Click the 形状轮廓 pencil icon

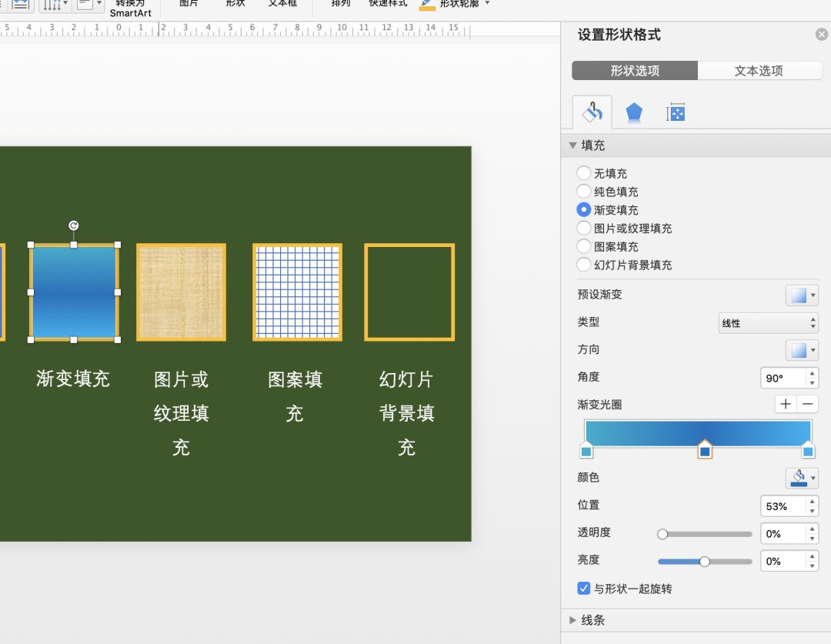tap(427, 5)
